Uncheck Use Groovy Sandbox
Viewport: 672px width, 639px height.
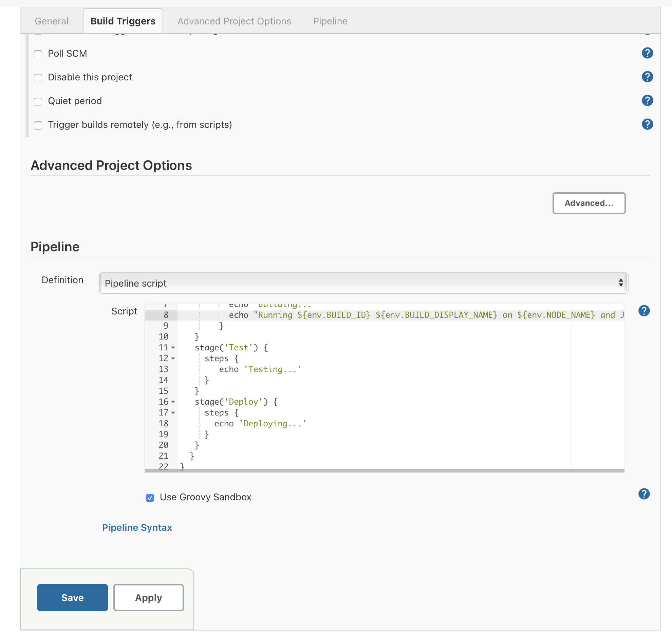150,498
